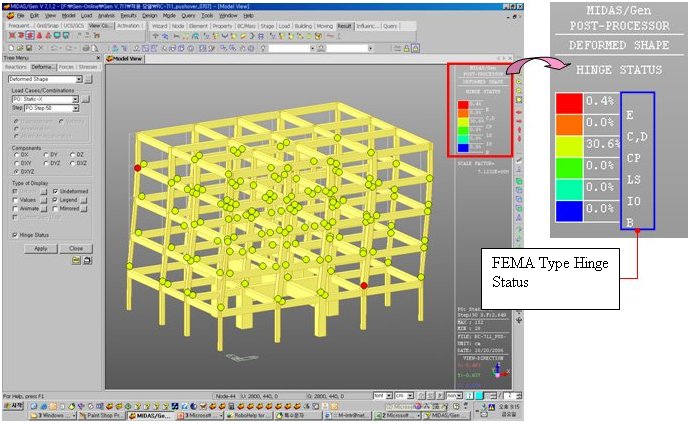Click the ellipsis button beside load case dropdown

pyautogui.click(x=85, y=99)
